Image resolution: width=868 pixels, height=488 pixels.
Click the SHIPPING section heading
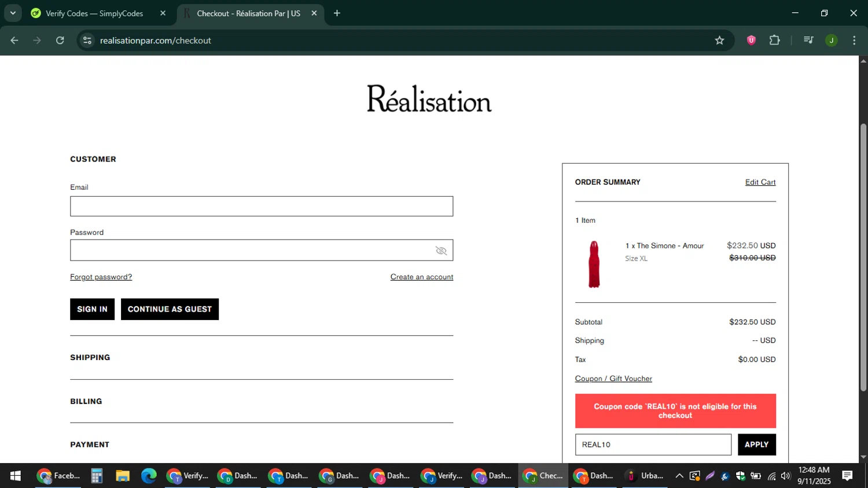(90, 358)
